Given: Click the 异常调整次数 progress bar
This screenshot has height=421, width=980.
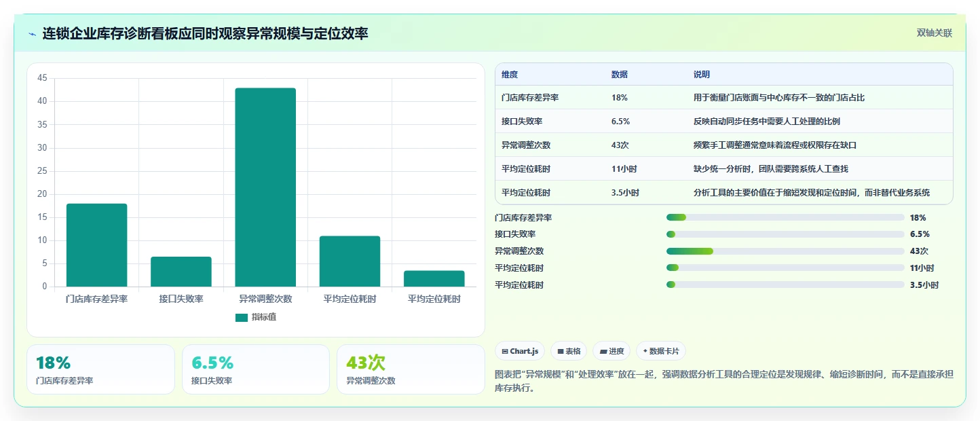Looking at the screenshot, I should 785,251.
